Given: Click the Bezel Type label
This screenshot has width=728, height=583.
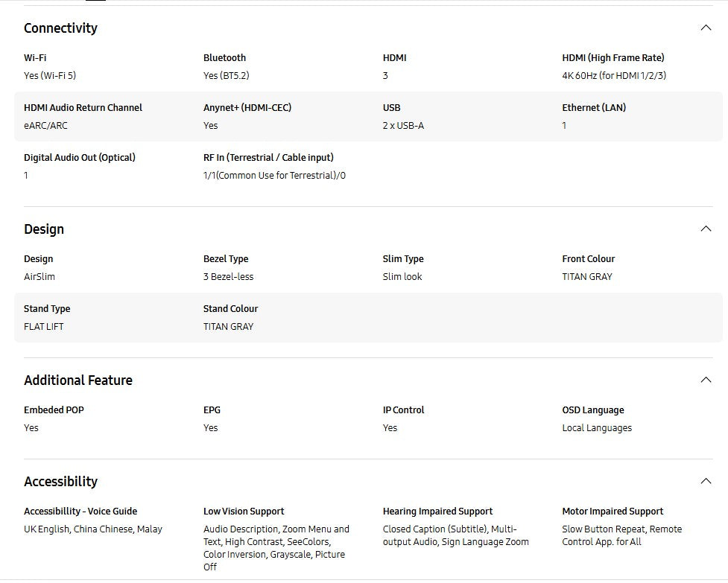Looking at the screenshot, I should pyautogui.click(x=226, y=259).
